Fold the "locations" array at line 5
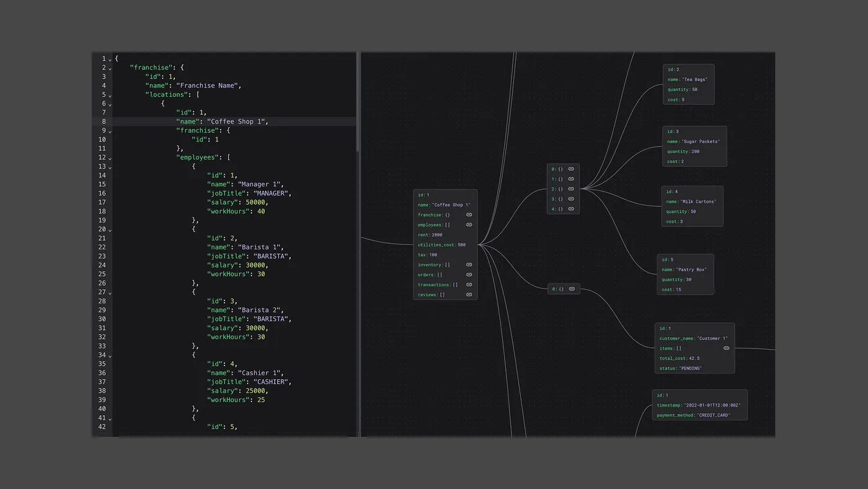868x489 pixels. 110,96
